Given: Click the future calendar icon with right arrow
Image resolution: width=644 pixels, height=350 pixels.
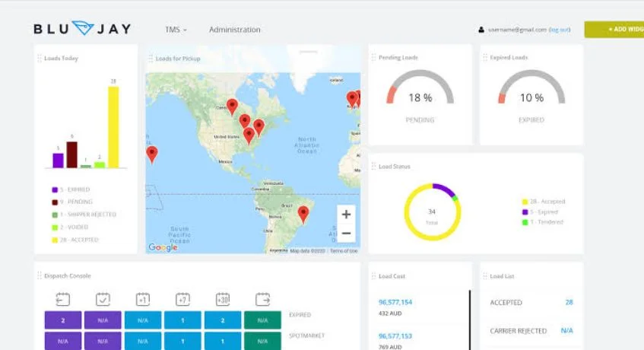Looking at the screenshot, I should [x=262, y=299].
